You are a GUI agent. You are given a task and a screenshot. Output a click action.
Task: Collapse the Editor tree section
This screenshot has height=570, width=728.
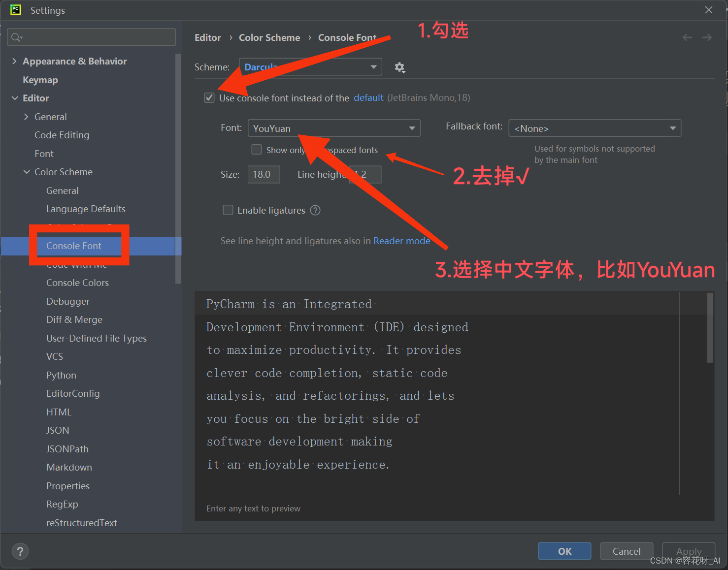(14, 98)
